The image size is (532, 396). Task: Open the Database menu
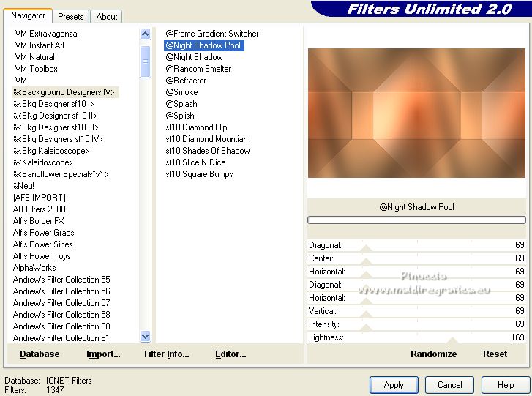click(x=40, y=354)
